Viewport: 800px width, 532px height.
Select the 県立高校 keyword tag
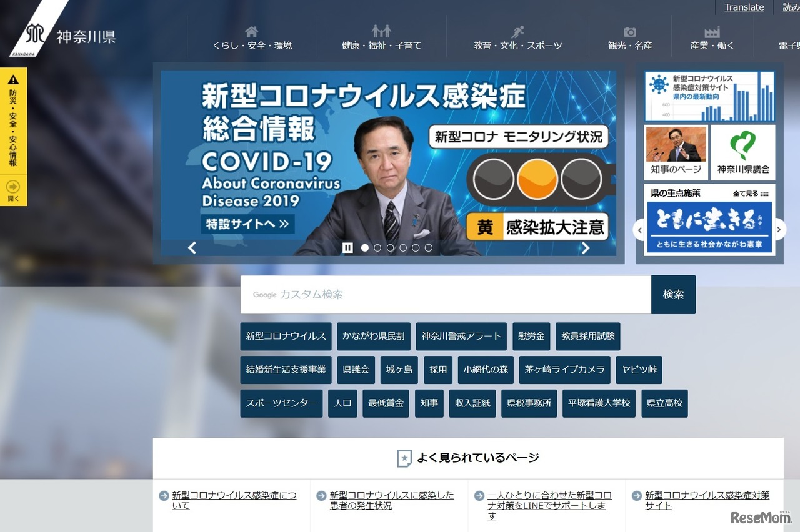click(664, 403)
